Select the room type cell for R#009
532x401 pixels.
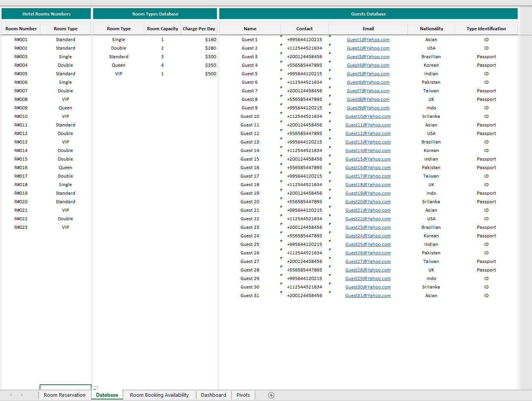coord(66,108)
